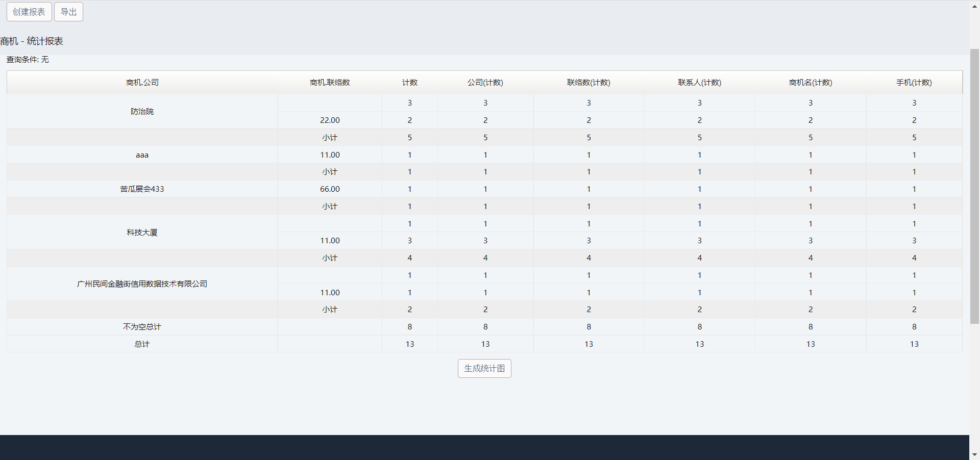Click 小计 under 防治院
Viewport: 980px width, 460px height.
pos(330,137)
